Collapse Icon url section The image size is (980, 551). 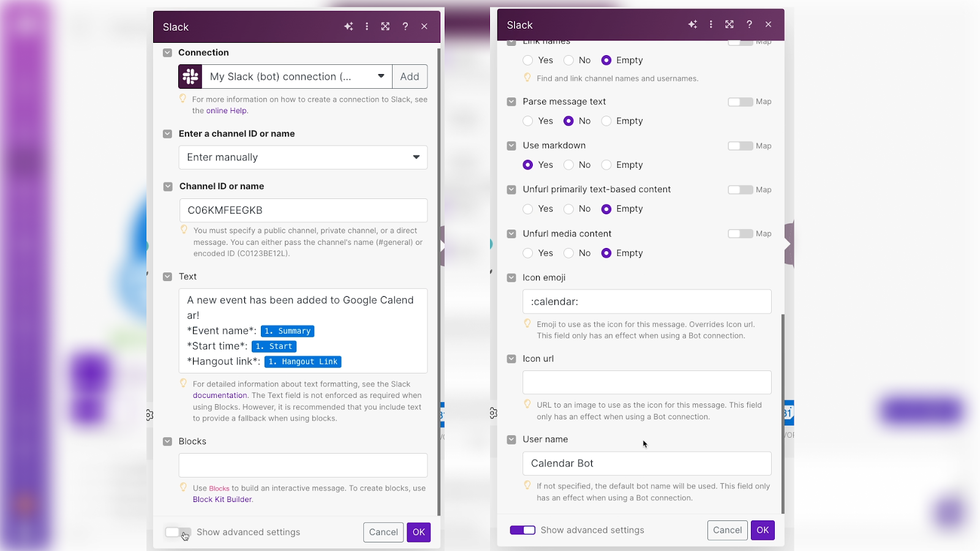coord(511,359)
